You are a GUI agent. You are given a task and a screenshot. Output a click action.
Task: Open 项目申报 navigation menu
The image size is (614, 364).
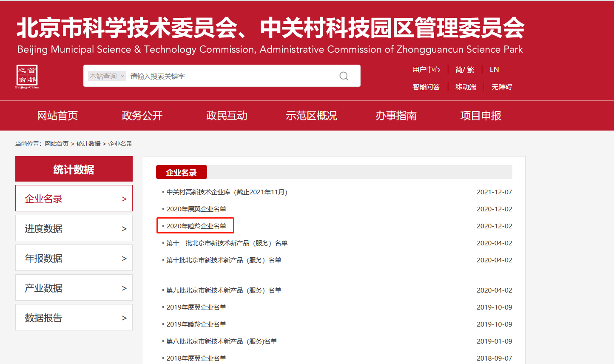point(480,116)
